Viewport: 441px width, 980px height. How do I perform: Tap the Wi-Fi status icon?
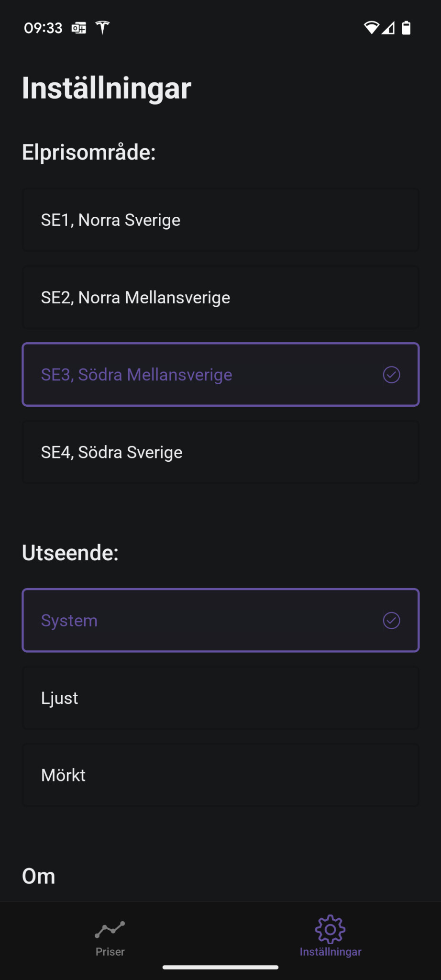tap(371, 28)
